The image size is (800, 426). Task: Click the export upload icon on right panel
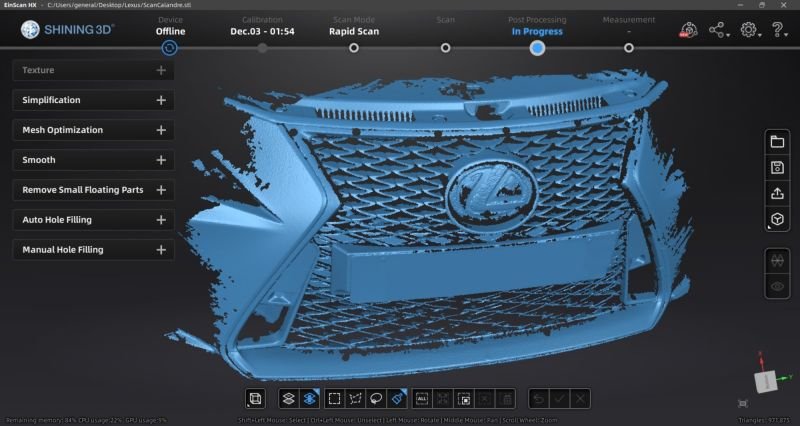click(x=777, y=194)
